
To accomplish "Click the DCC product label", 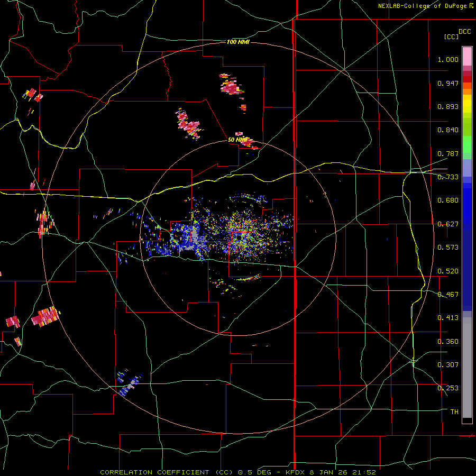I will pyautogui.click(x=464, y=32).
